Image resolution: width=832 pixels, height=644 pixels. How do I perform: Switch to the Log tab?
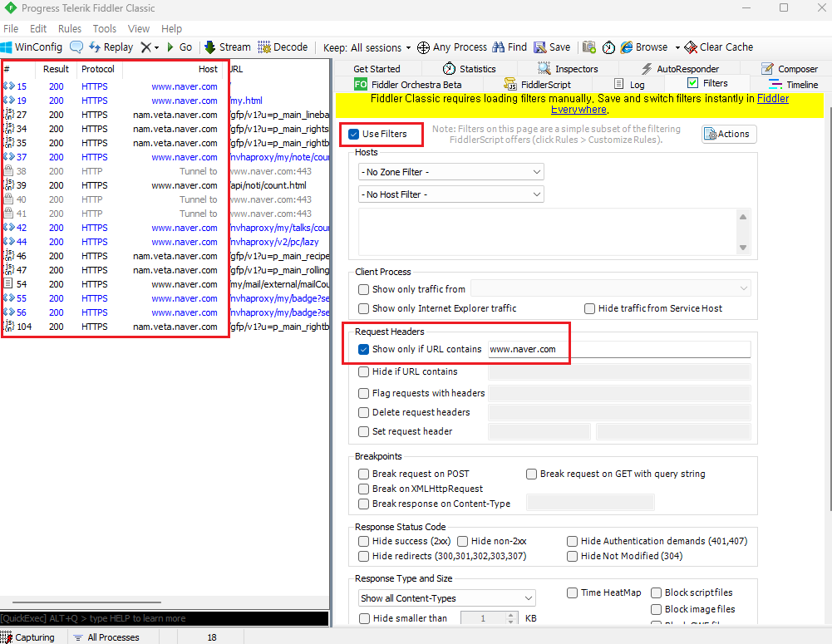[x=629, y=85]
